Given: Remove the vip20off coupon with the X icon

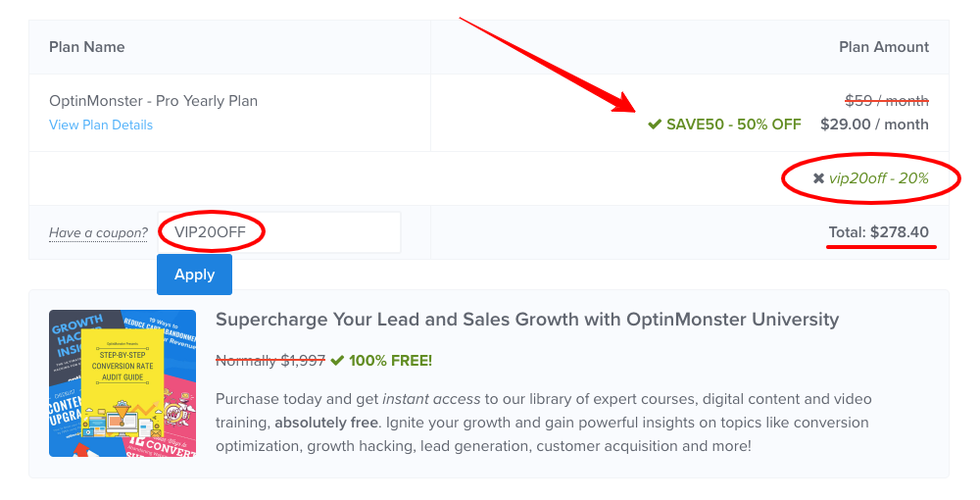Looking at the screenshot, I should [818, 178].
